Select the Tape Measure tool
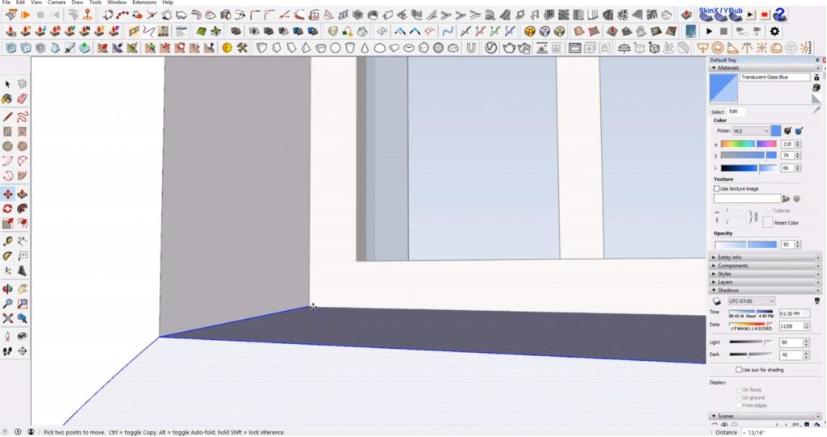827x437 pixels. coord(7,241)
